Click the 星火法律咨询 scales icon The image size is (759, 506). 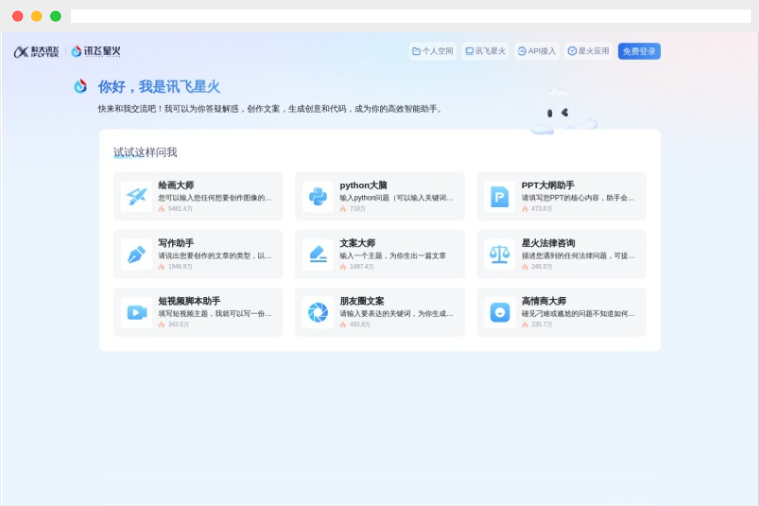point(500,254)
